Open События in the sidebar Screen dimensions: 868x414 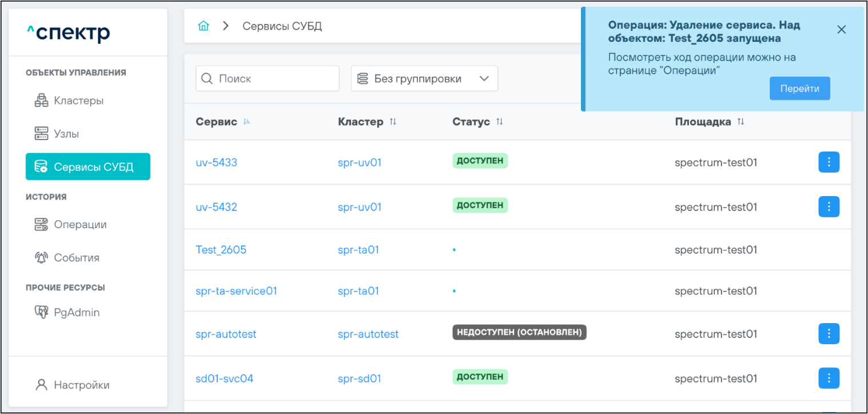click(77, 258)
